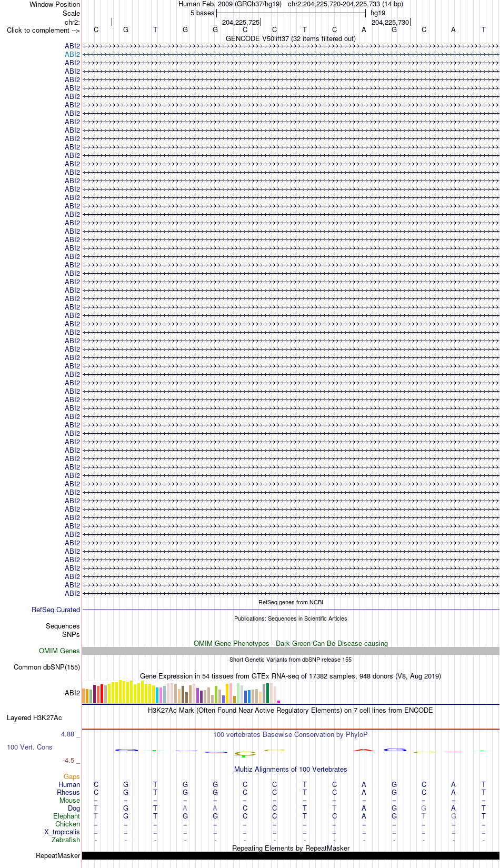Open the GTEx Gene Expression track title
This screenshot has height=868, width=500.
tap(291, 676)
